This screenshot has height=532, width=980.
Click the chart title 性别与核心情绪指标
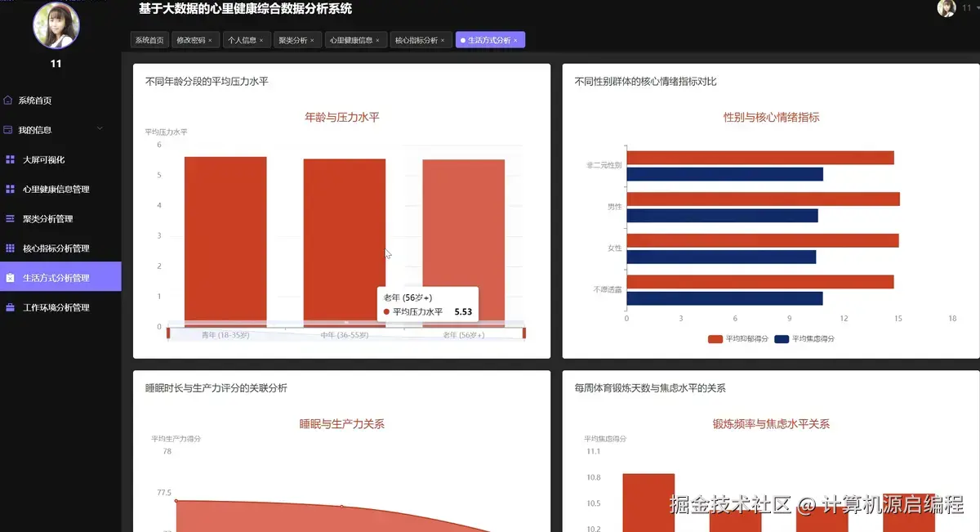pyautogui.click(x=772, y=117)
